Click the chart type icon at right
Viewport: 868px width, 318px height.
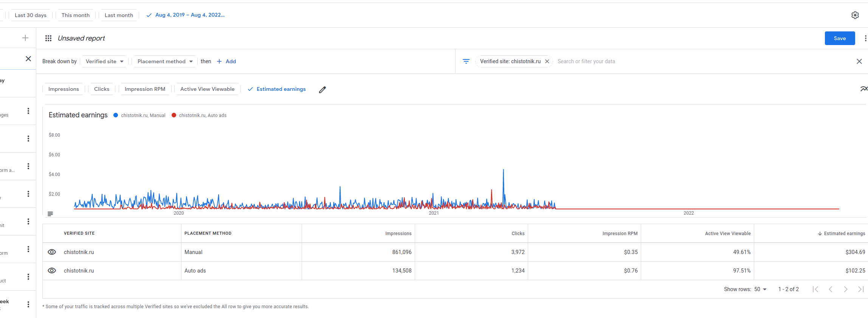pyautogui.click(x=863, y=89)
